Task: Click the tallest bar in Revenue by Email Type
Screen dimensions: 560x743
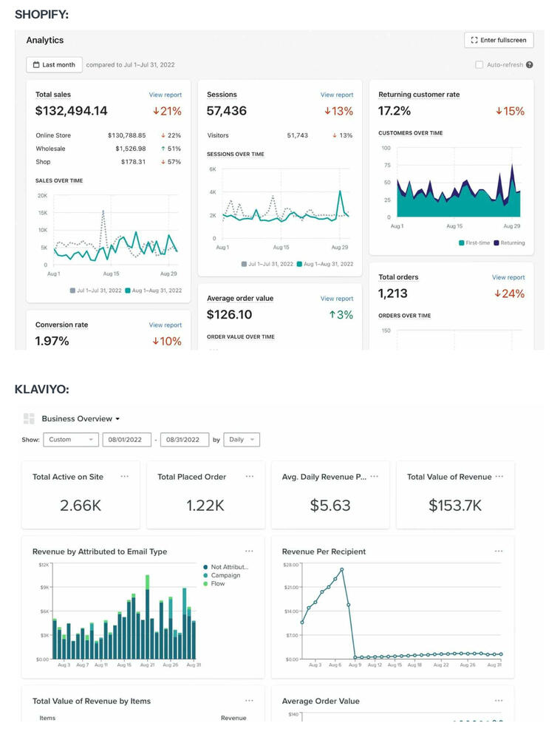Action: tap(148, 617)
